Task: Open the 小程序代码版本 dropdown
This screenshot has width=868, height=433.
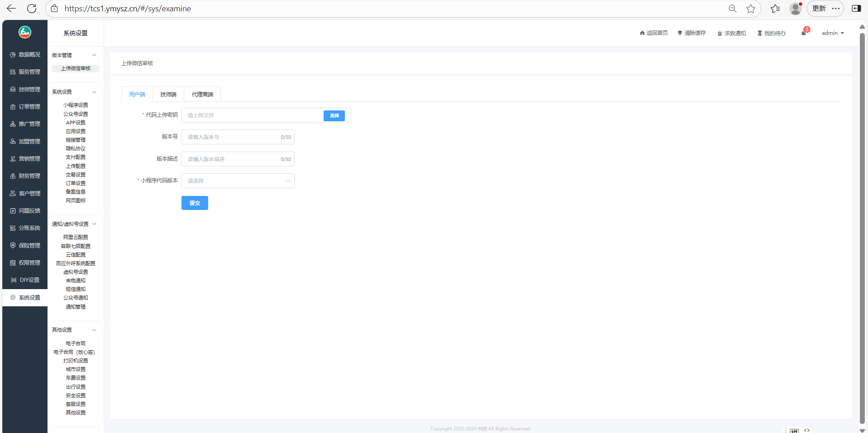Action: point(238,181)
